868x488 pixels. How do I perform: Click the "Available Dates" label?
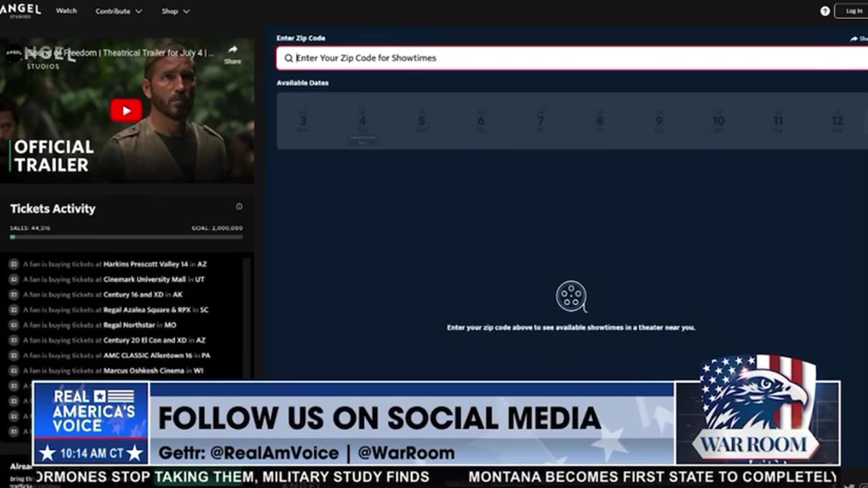point(302,83)
